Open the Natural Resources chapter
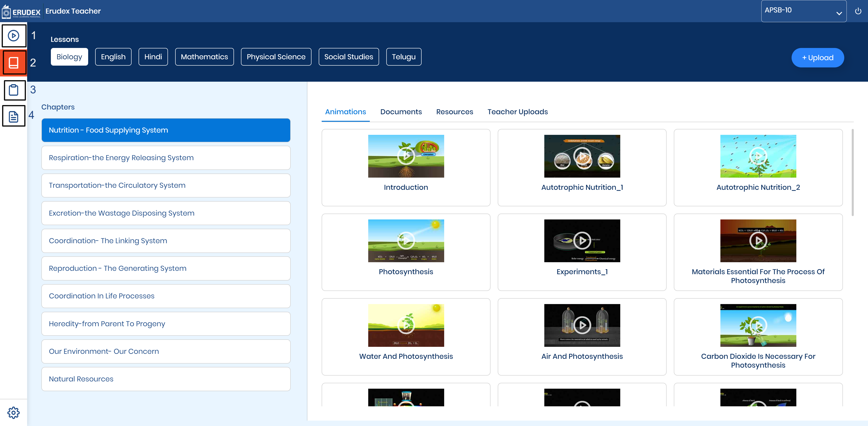The width and height of the screenshot is (868, 426). pos(166,379)
